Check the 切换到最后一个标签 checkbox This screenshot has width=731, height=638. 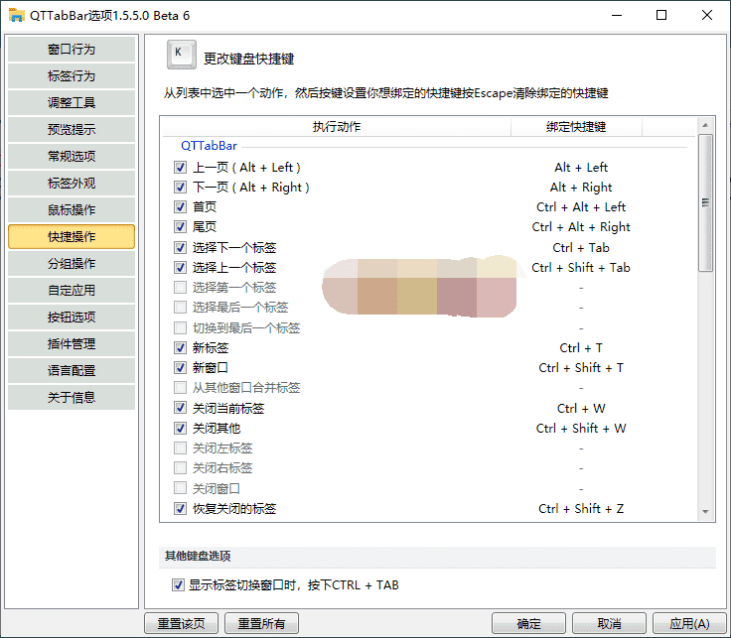pyautogui.click(x=180, y=328)
